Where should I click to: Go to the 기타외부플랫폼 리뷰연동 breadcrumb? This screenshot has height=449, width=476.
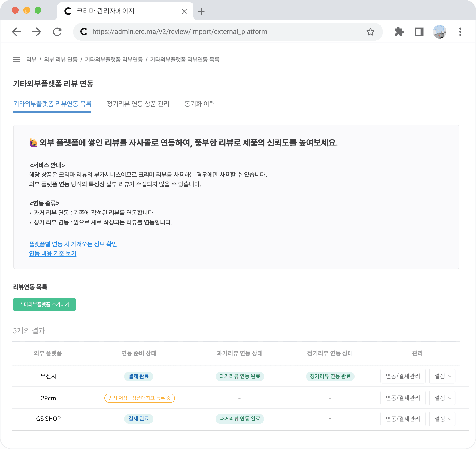click(x=114, y=60)
